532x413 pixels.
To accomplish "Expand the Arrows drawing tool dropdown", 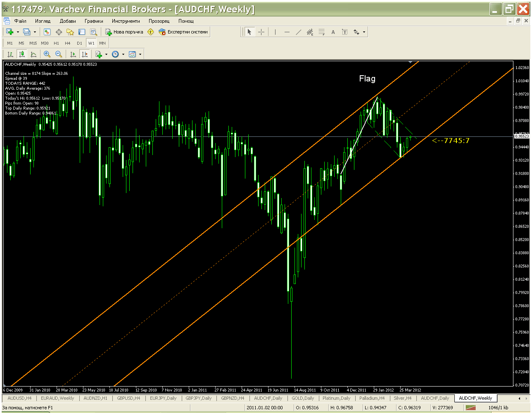I will point(364,32).
